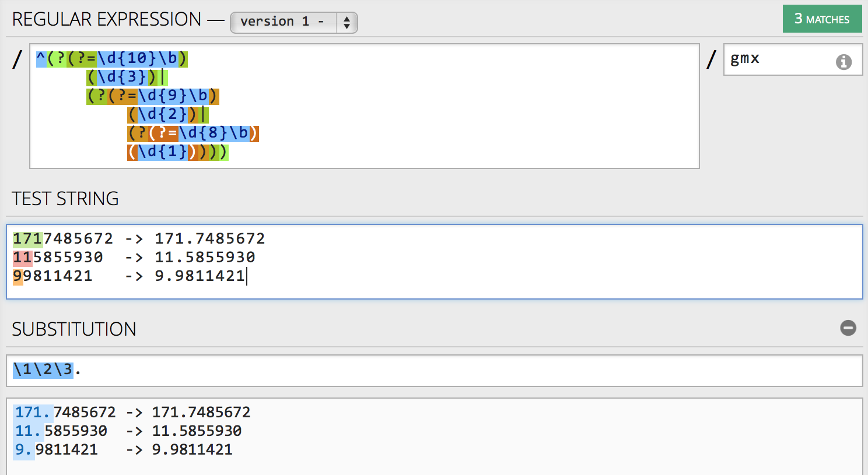Click the green highlighted match 171
Image resolution: width=868 pixels, height=475 pixels.
[x=27, y=239]
